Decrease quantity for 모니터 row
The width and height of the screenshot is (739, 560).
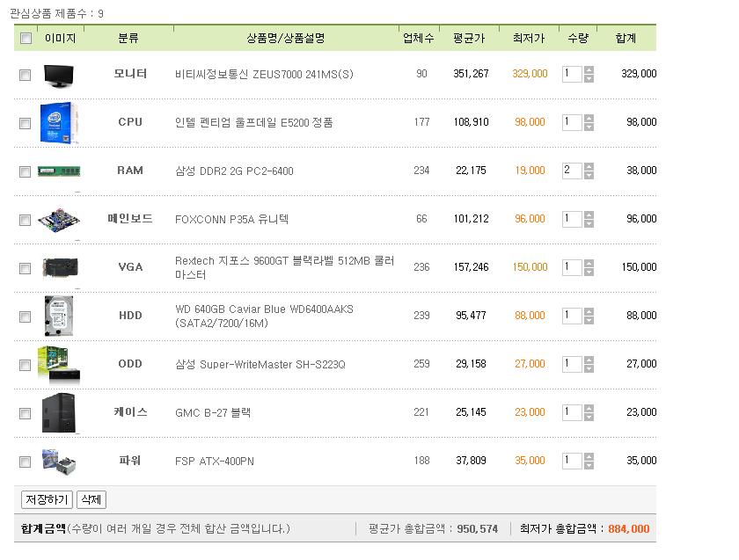coord(589,78)
